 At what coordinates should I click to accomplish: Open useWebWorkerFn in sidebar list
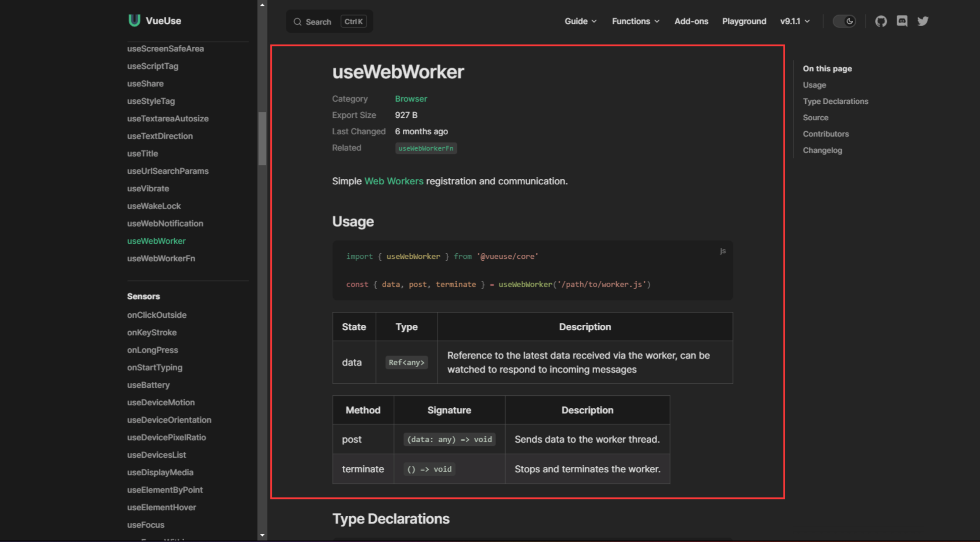click(161, 259)
